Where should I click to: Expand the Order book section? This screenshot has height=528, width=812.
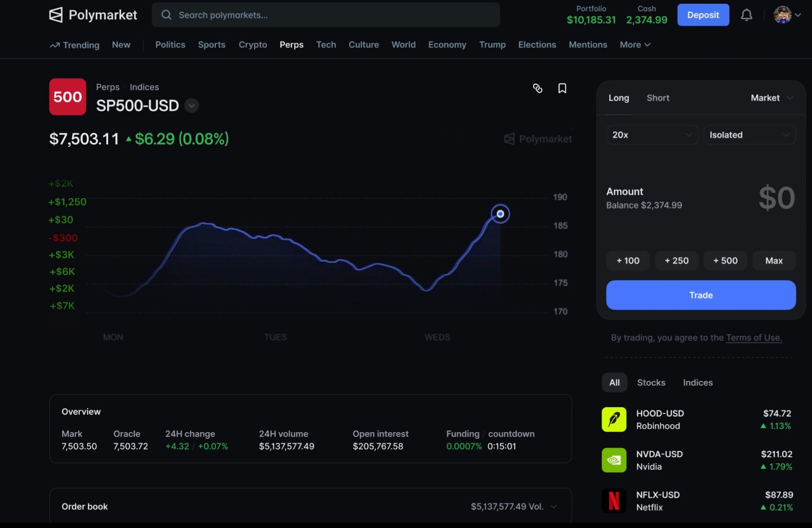(x=554, y=506)
